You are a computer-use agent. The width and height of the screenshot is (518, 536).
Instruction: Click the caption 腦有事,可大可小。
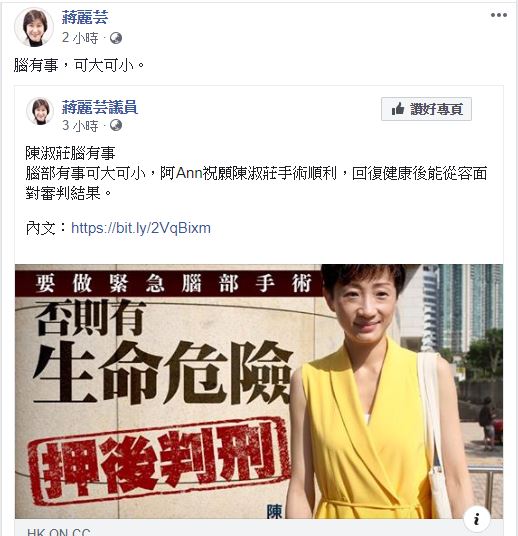[79, 65]
